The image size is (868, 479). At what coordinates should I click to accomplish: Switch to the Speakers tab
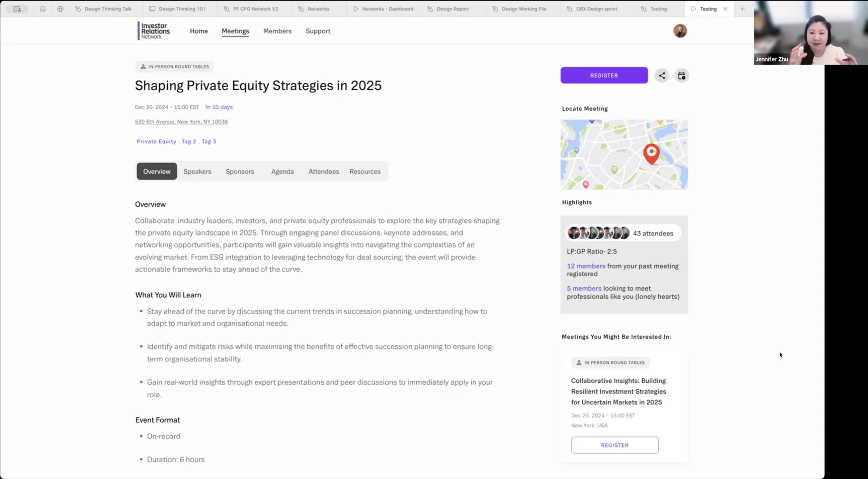[x=197, y=172]
